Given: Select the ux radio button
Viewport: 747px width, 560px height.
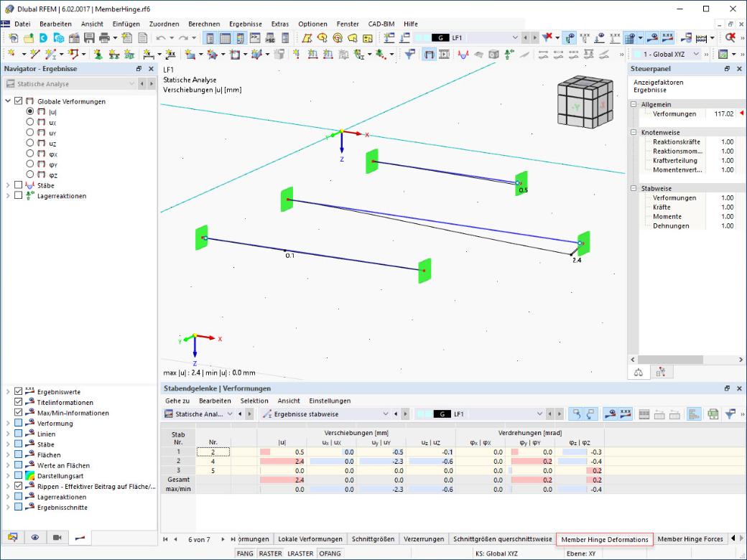Looking at the screenshot, I should coord(30,122).
